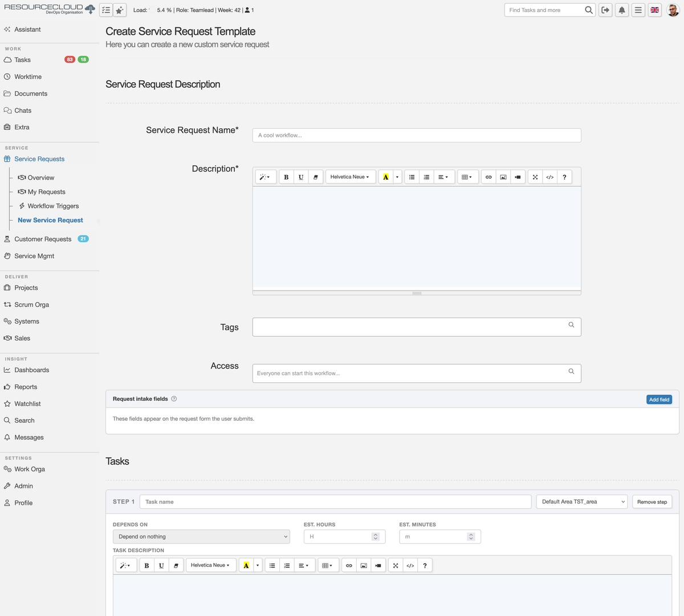Focus the Access search field

point(417,373)
